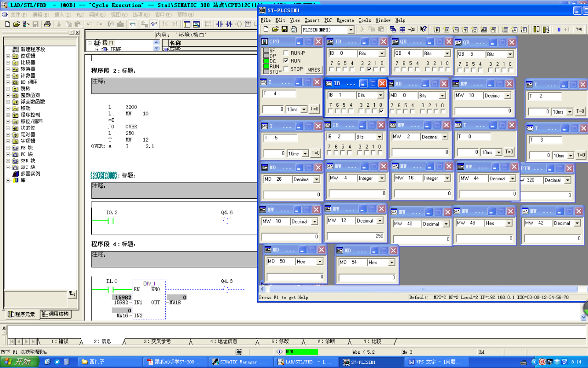
Task: Toggle bit 0 checkbox of IB 1
Action: pos(381,111)
